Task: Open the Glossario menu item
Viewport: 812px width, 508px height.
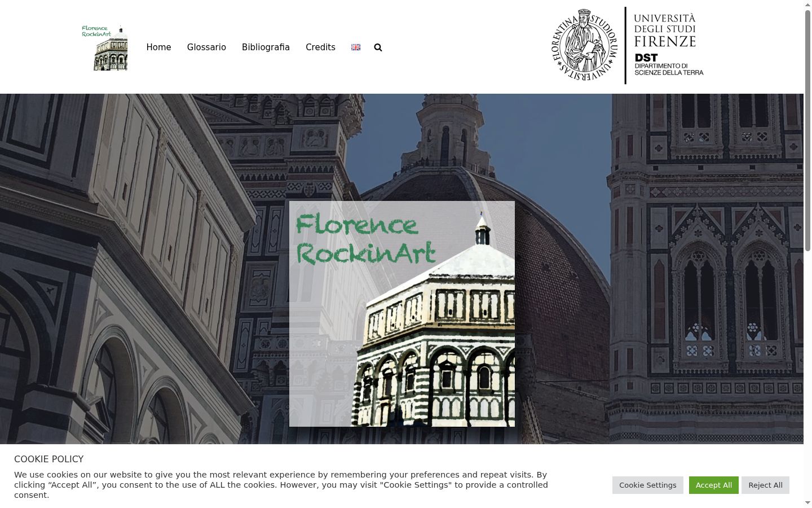Action: 206,47
